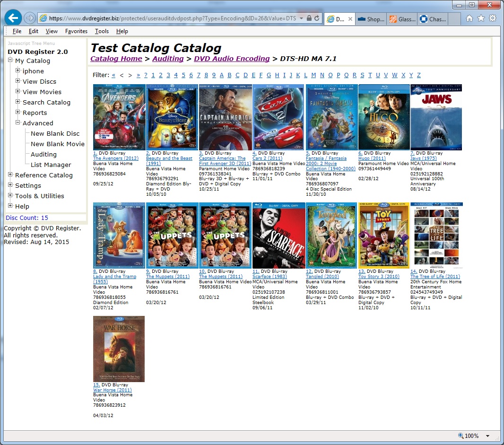The height and width of the screenshot is (445, 504).
Task: Click the War Horse cover thumbnail
Action: click(119, 349)
